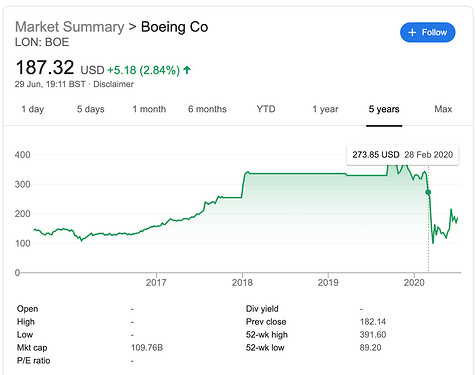
Task: Select the 6 months tab
Action: (x=207, y=109)
